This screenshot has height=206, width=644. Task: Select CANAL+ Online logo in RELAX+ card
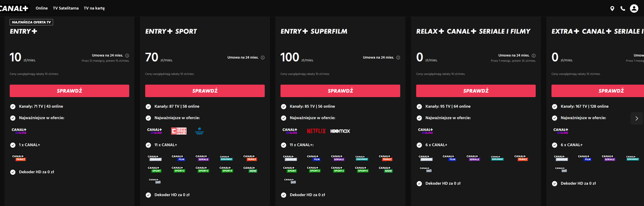click(x=426, y=130)
